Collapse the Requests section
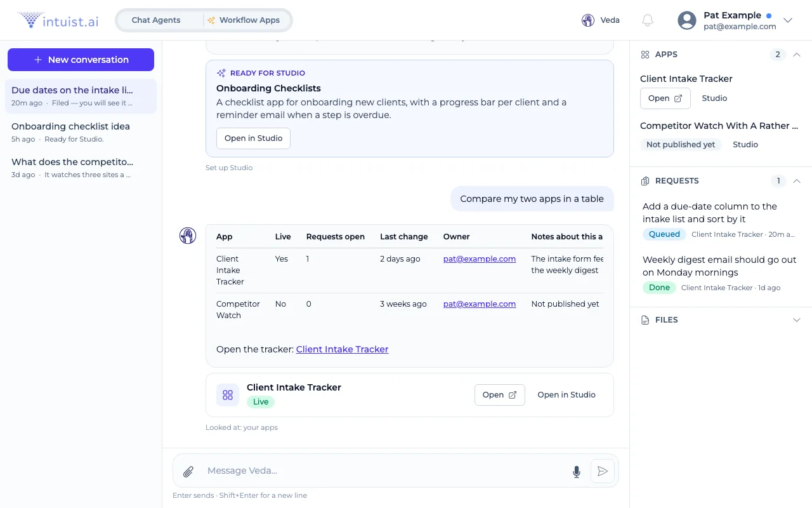 point(797,181)
